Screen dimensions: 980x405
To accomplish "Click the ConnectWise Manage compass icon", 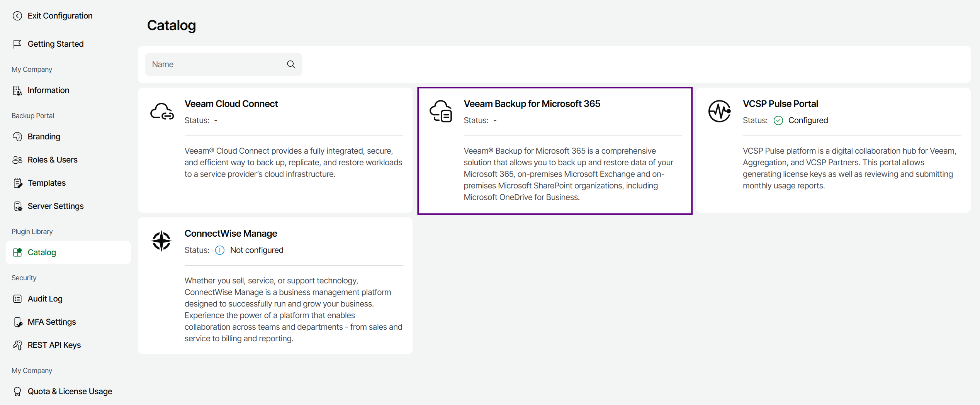I will click(x=161, y=241).
